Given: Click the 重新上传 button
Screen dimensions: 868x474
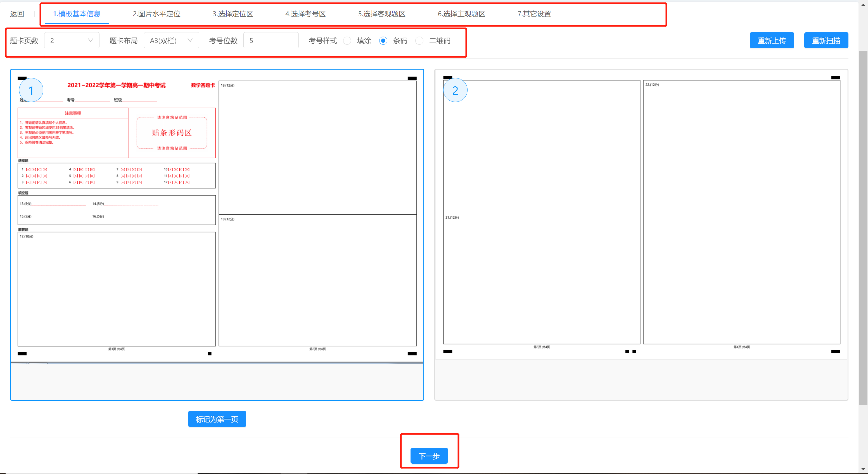Looking at the screenshot, I should pos(771,41).
